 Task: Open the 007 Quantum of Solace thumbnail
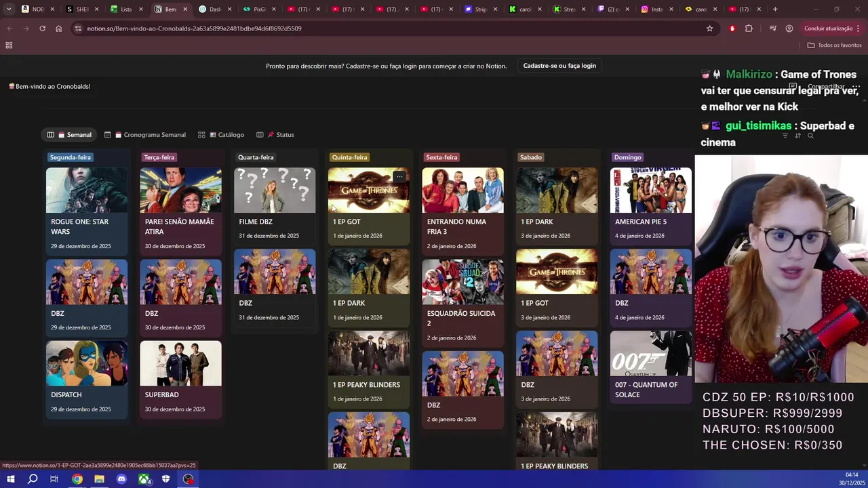pos(651,353)
